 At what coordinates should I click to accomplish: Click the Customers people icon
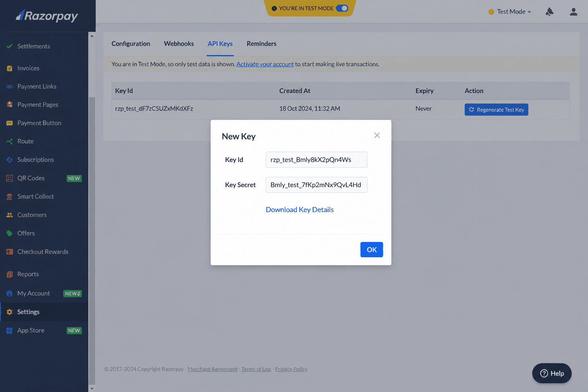click(x=10, y=215)
